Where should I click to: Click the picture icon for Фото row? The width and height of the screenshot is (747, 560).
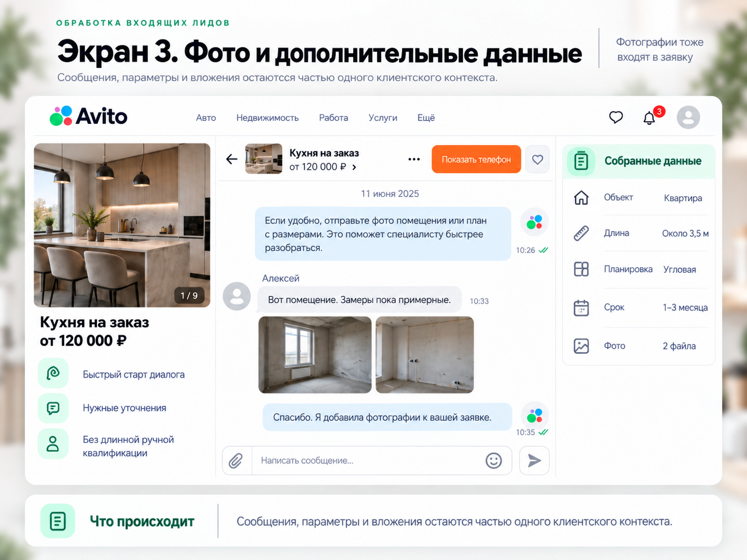click(x=581, y=345)
